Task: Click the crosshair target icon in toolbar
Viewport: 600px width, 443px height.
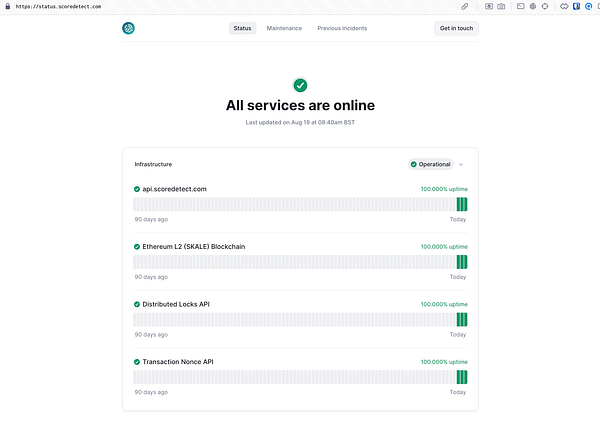Action: 545,6
